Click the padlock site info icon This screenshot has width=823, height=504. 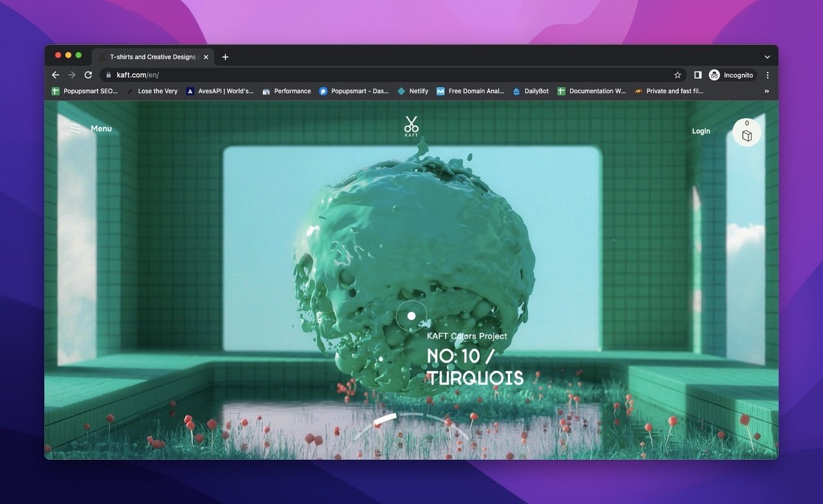109,75
